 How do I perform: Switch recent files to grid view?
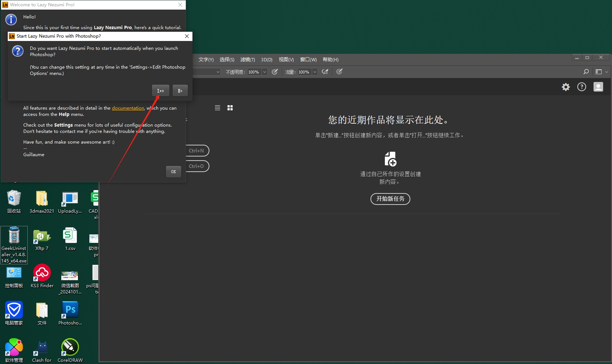230,108
